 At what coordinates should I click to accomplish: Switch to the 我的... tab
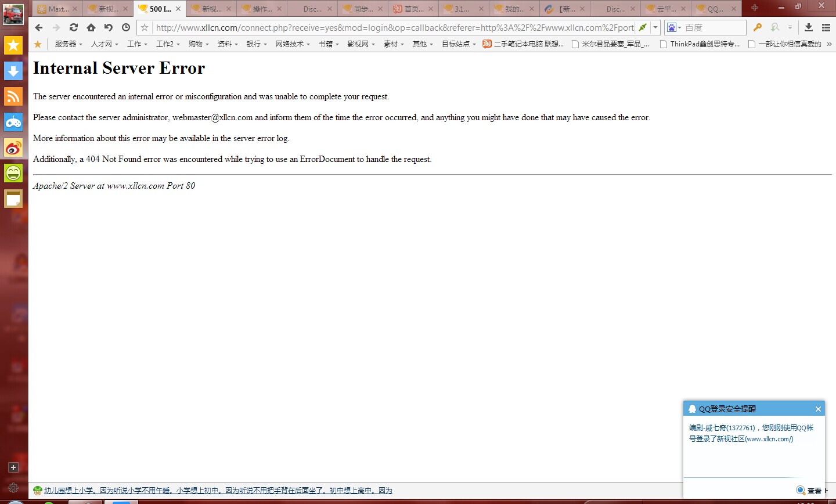(x=514, y=9)
